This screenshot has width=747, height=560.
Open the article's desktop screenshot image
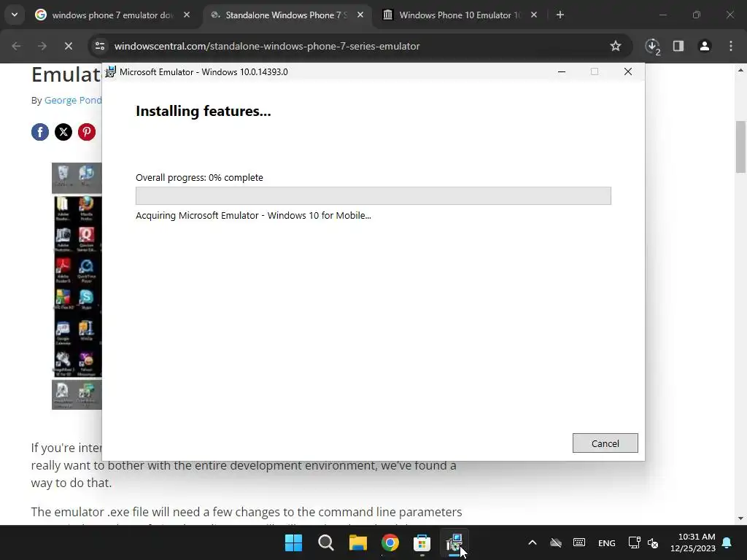click(x=77, y=286)
